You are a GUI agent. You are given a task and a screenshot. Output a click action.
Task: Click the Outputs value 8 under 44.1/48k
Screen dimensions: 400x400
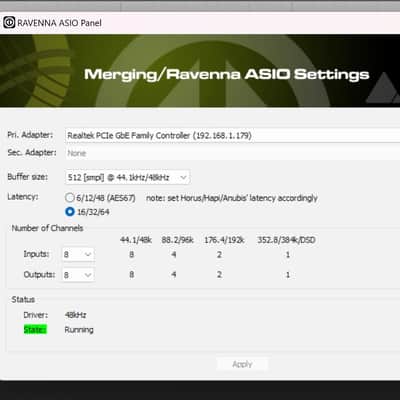click(x=132, y=275)
